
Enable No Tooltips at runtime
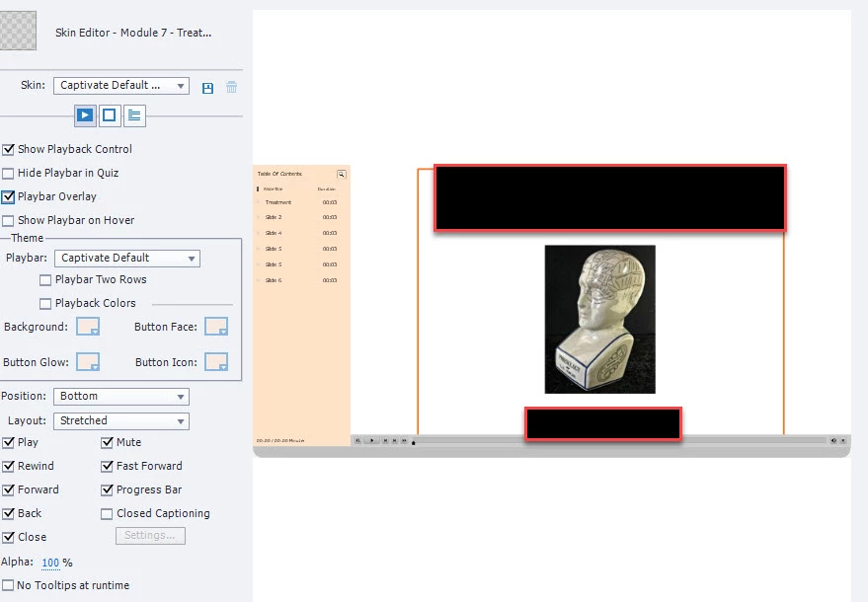pos(8,585)
